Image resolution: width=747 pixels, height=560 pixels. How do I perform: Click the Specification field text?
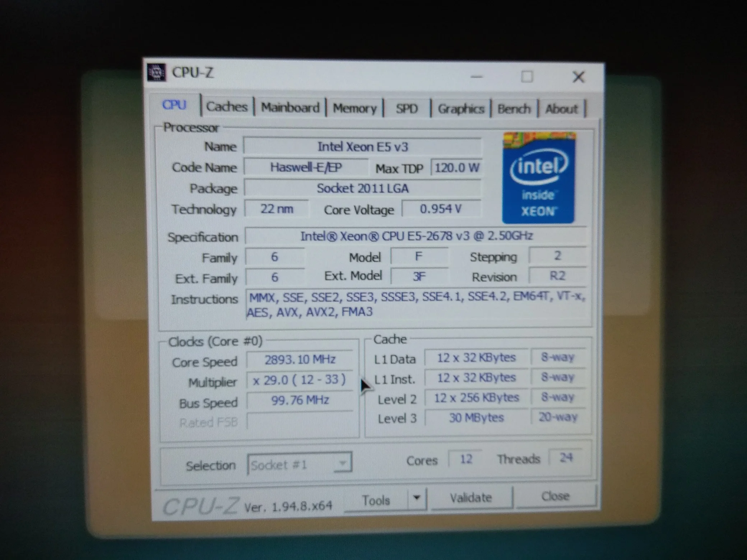(416, 236)
